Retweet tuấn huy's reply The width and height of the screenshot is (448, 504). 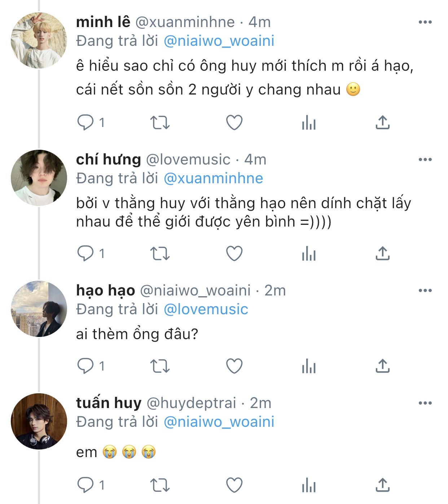(x=160, y=485)
